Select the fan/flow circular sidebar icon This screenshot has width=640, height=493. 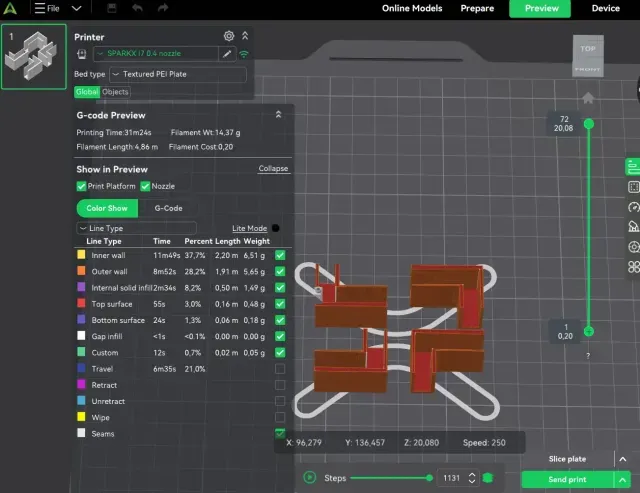click(x=633, y=247)
